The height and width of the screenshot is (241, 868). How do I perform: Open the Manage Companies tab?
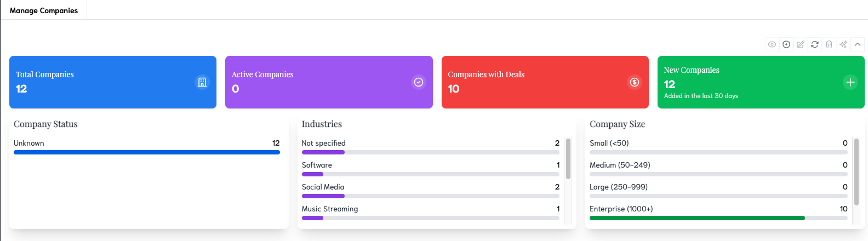point(44,10)
